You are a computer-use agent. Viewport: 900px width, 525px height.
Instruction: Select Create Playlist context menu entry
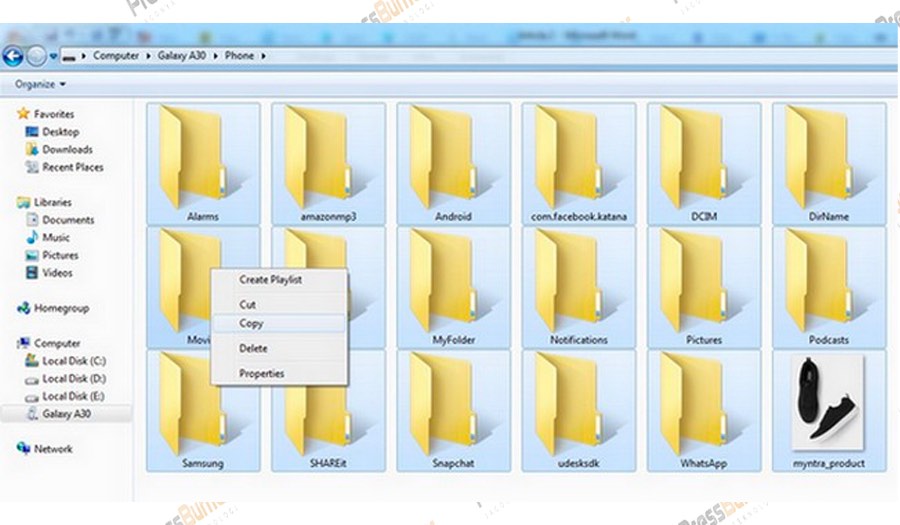270,280
